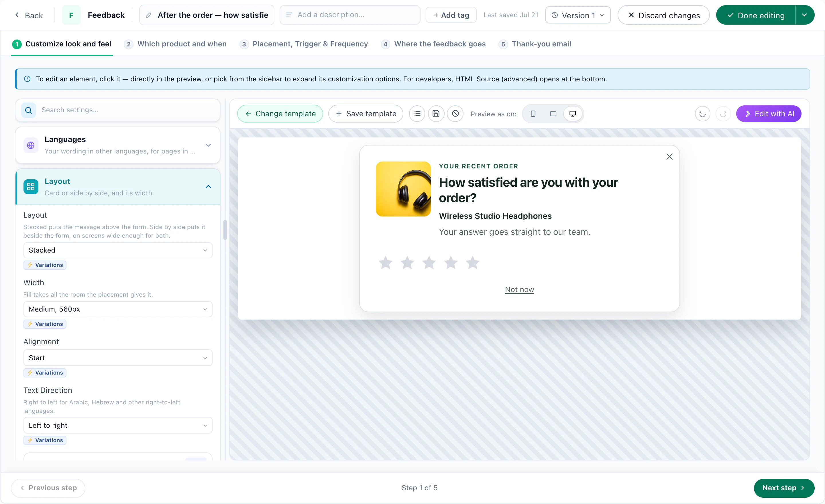Click the redo arrow icon
This screenshot has height=504, width=825.
723,114
